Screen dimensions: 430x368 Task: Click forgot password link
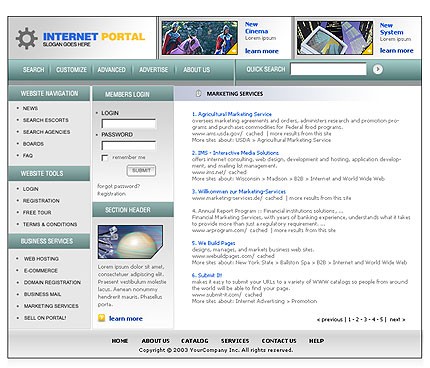point(118,186)
